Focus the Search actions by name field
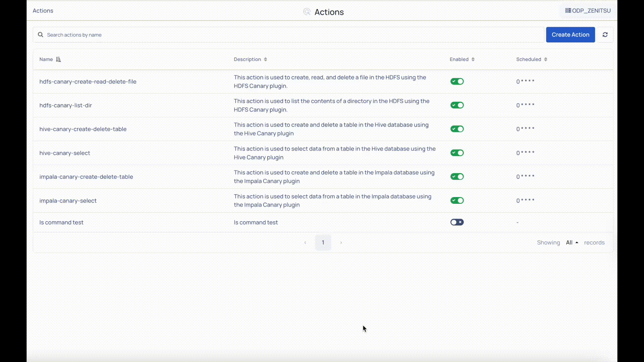Image resolution: width=644 pixels, height=362 pixels. click(x=288, y=35)
